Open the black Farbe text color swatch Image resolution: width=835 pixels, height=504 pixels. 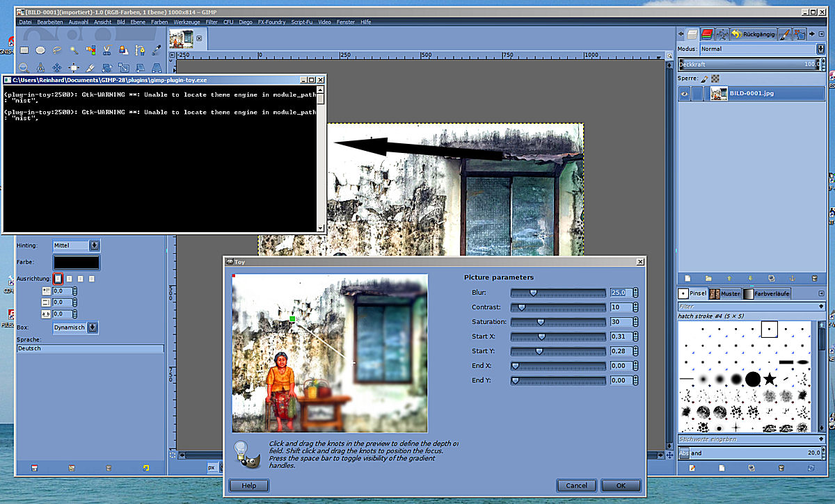[x=77, y=263]
